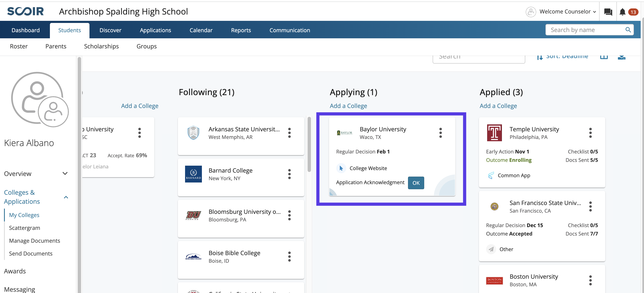Expand the Welcome Counselor dropdown

568,12
